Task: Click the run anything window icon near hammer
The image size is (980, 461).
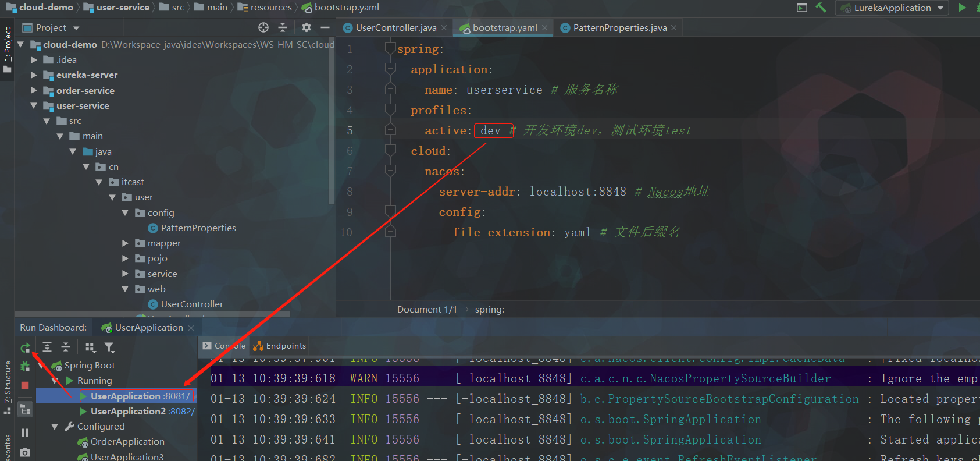Action: coord(802,8)
